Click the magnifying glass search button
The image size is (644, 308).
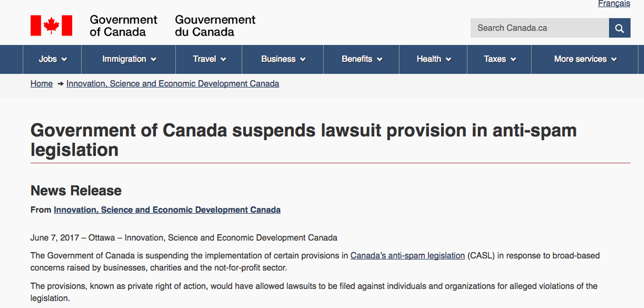point(620,28)
